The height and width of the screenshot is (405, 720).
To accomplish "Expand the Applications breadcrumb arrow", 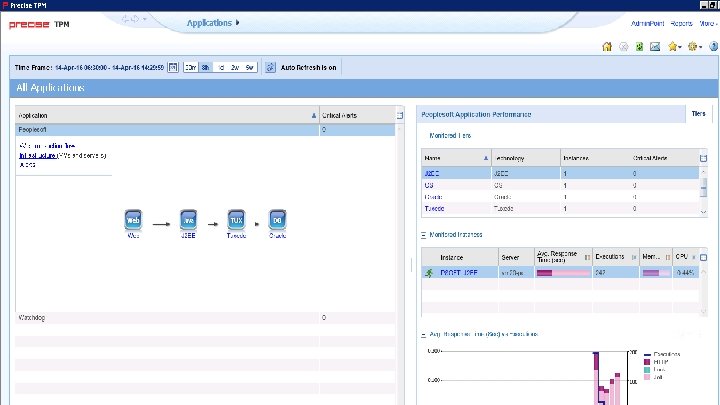I will tap(237, 22).
